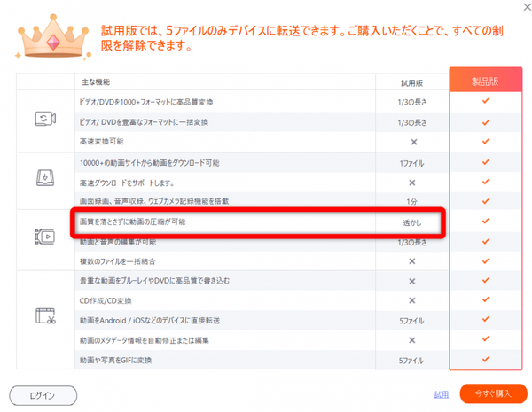The image size is (532, 412).
Task: Click the 製品版 checkmark for 複数のファイルを一括結合
Action: tap(486, 260)
